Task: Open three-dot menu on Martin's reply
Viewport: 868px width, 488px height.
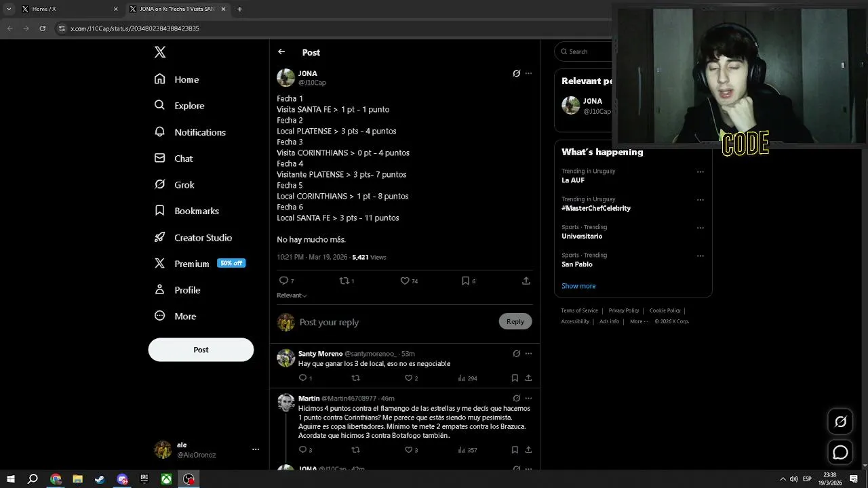Action: pos(528,399)
